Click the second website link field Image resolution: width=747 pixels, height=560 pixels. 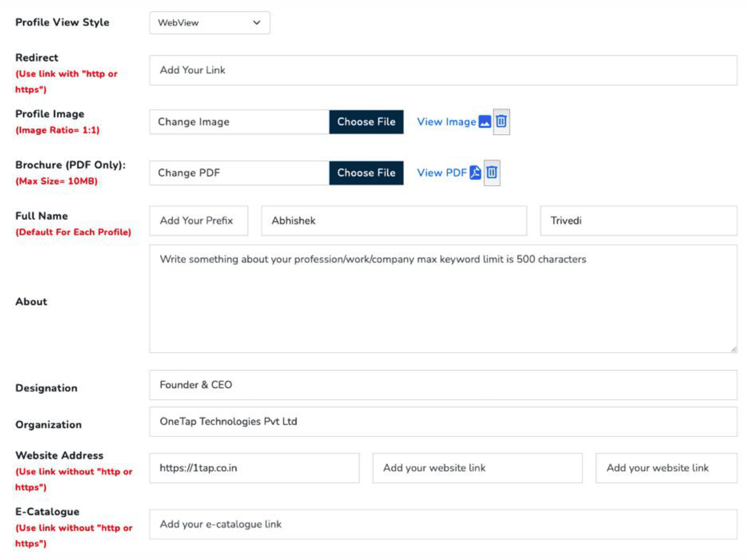[x=477, y=468]
